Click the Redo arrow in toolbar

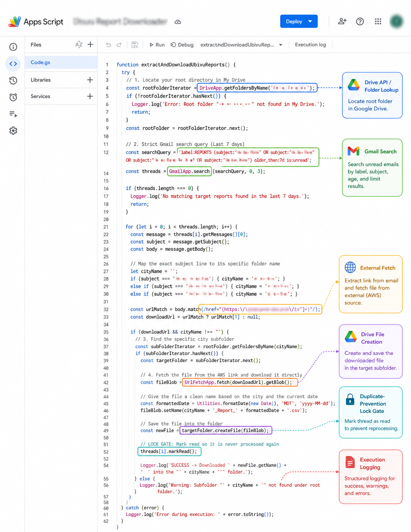point(119,45)
